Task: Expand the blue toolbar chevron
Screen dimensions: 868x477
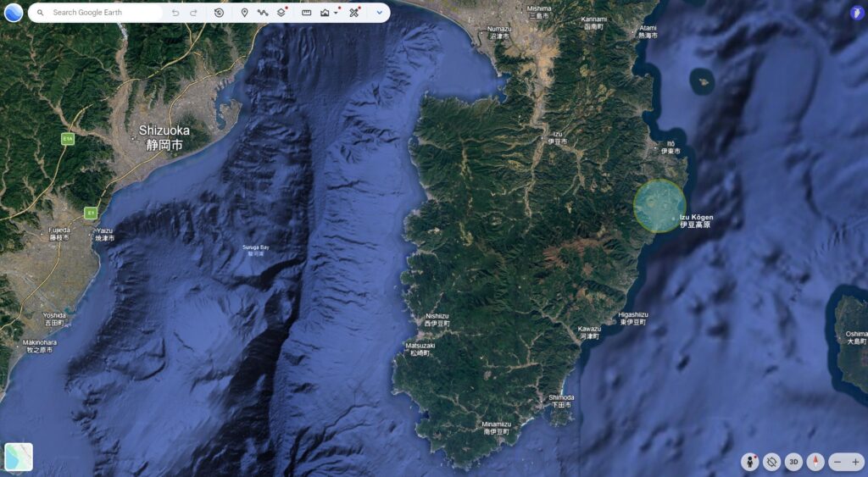Action: 379,13
